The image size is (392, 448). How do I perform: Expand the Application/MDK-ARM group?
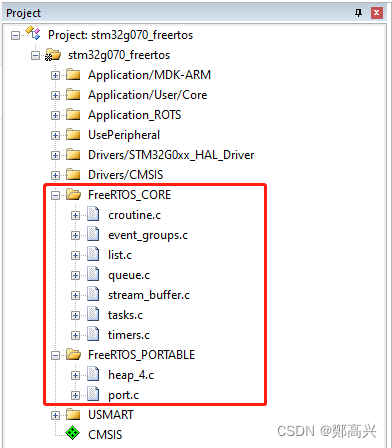tap(55, 75)
